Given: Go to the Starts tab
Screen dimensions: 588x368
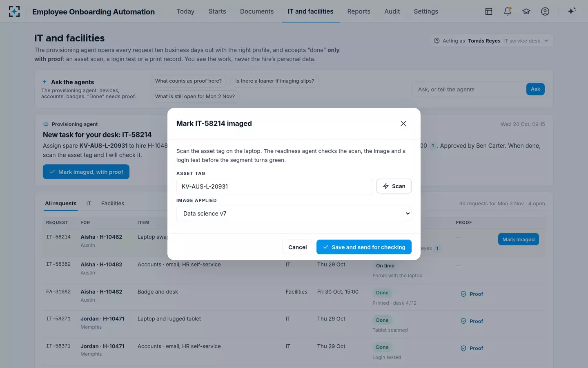Looking at the screenshot, I should pos(217,11).
